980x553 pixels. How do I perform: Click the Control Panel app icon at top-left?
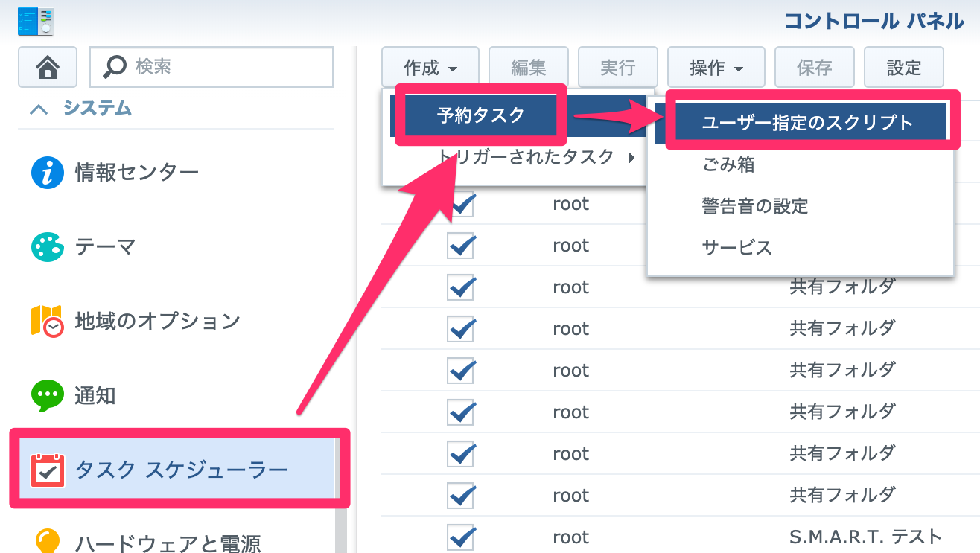pos(36,21)
